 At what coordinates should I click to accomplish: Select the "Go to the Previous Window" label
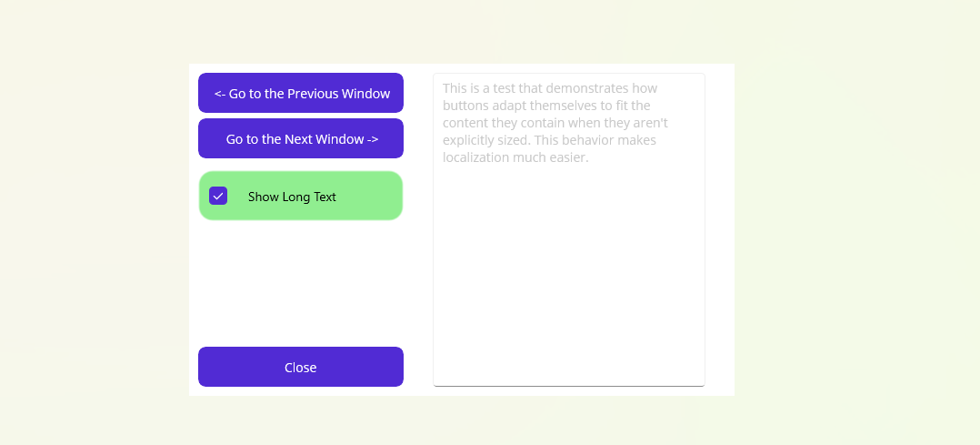[309, 94]
